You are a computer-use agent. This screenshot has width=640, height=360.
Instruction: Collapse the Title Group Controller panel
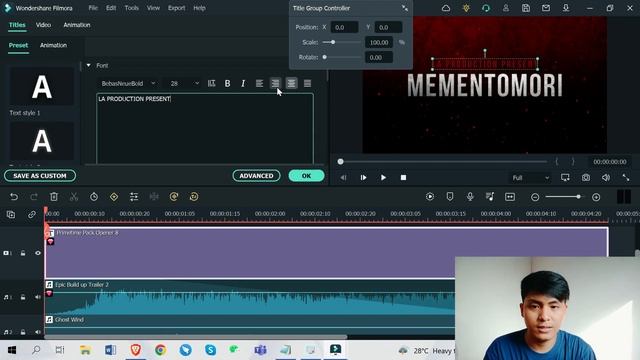pos(404,8)
